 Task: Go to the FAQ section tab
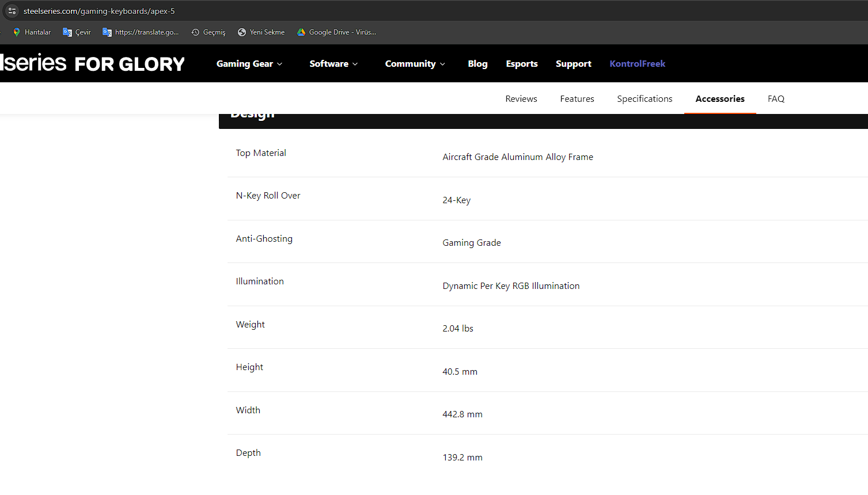[x=776, y=98]
